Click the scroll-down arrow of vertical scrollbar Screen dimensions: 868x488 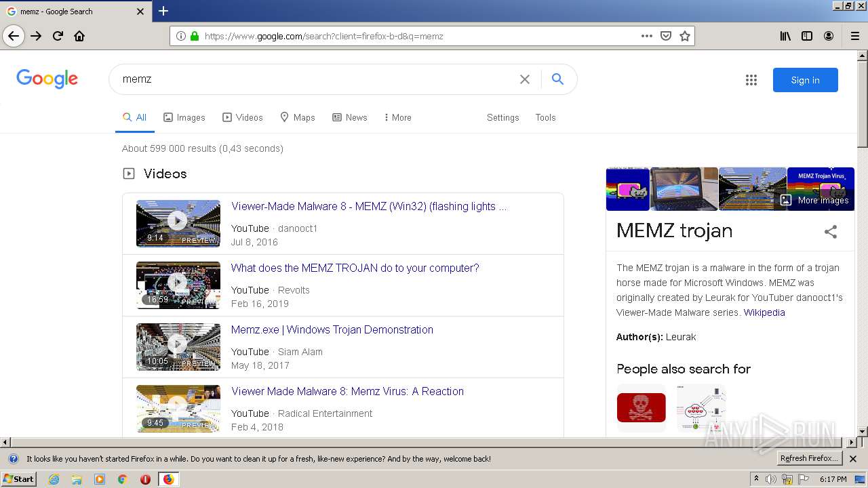tap(863, 432)
